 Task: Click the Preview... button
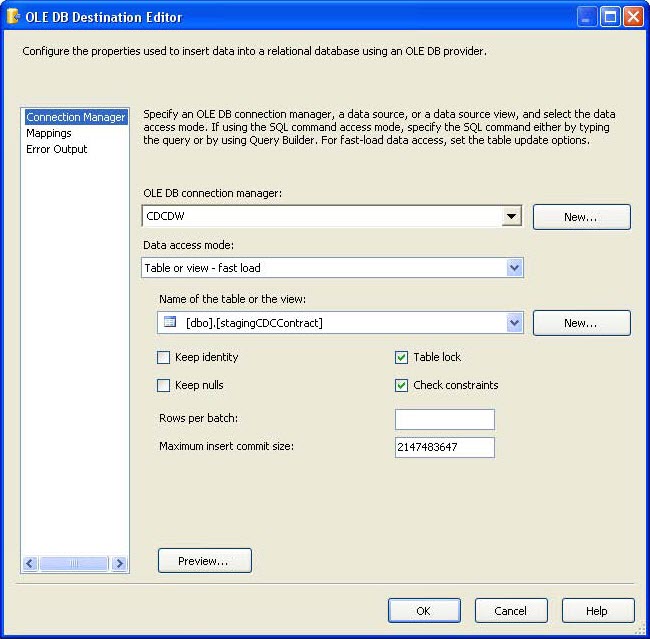coord(204,561)
